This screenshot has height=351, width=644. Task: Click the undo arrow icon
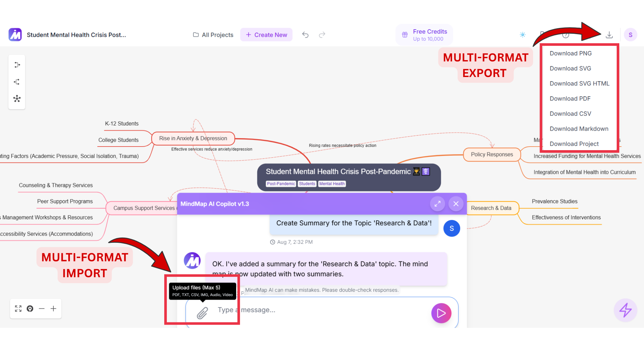(x=305, y=35)
